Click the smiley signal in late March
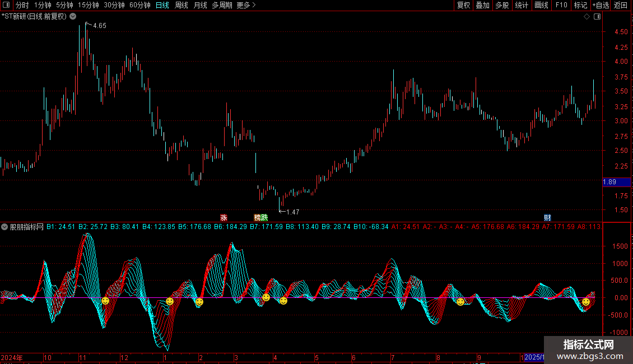The image size is (633, 364). 266,297
